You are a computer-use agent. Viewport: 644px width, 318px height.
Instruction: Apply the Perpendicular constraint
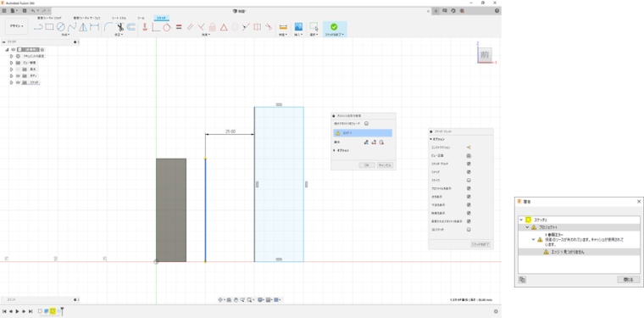pos(201,27)
